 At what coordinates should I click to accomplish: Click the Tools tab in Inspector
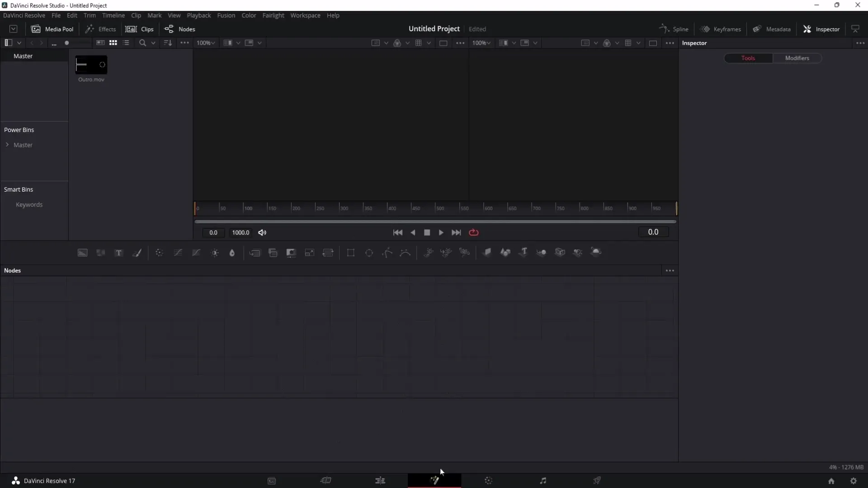(x=749, y=58)
